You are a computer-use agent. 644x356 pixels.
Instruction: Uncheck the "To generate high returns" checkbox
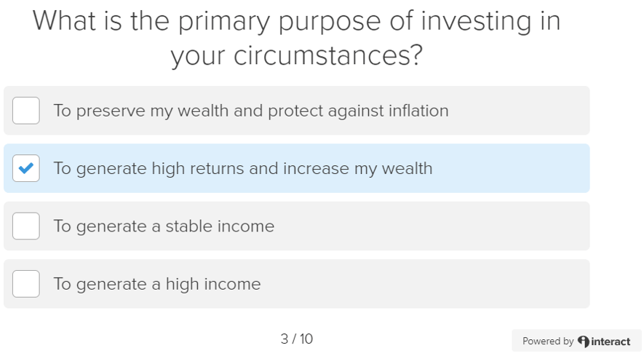click(26, 168)
